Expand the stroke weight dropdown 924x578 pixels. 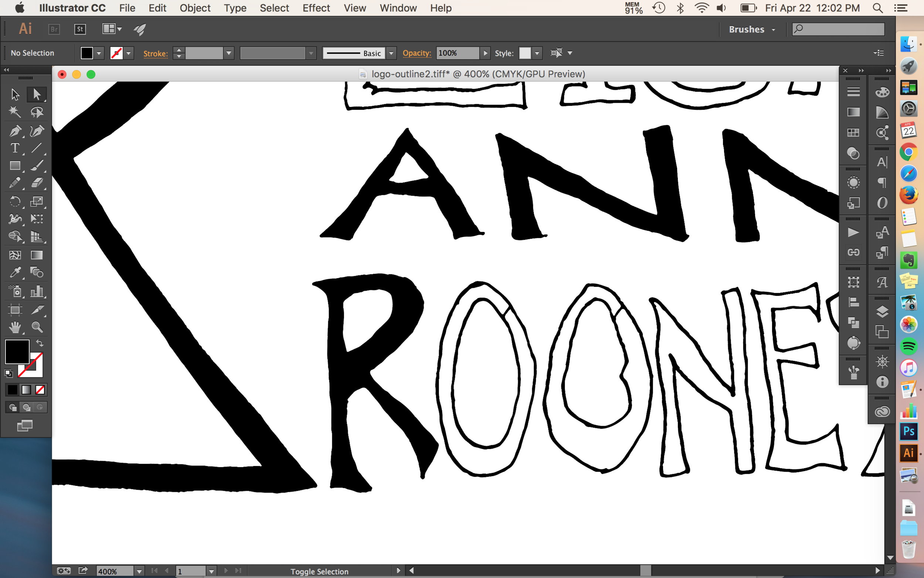tap(229, 53)
